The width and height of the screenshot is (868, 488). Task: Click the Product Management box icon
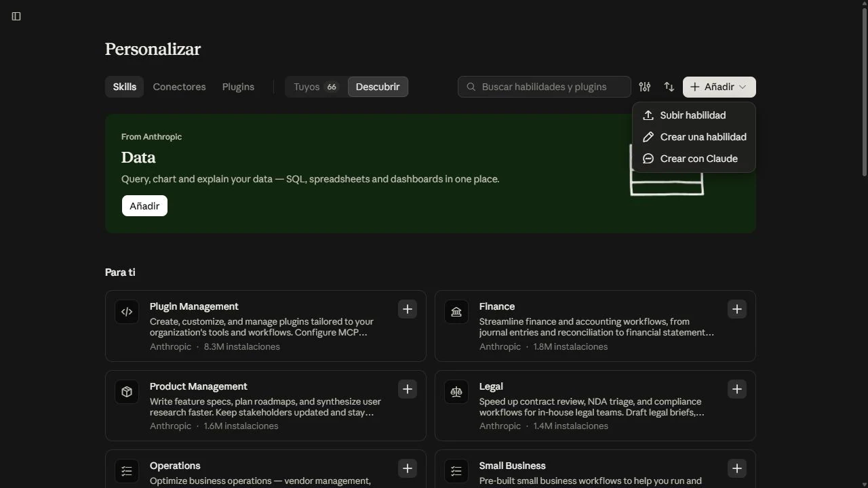click(127, 392)
